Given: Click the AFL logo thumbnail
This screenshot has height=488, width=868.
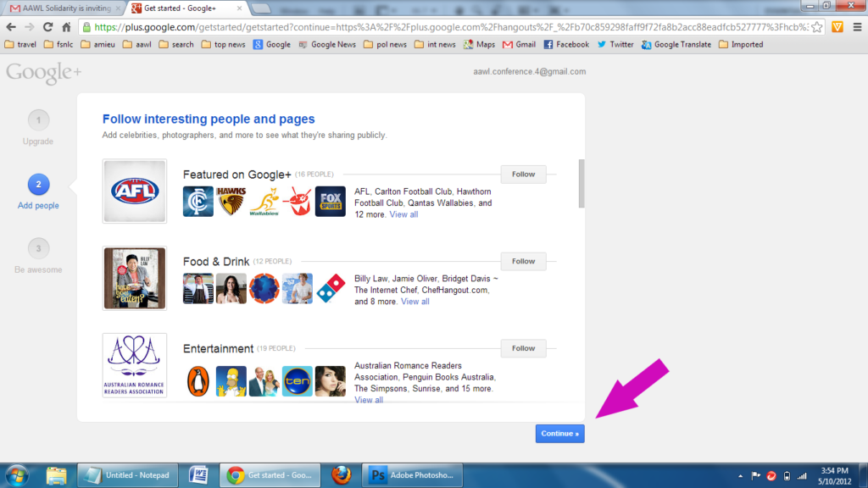Looking at the screenshot, I should pyautogui.click(x=135, y=191).
